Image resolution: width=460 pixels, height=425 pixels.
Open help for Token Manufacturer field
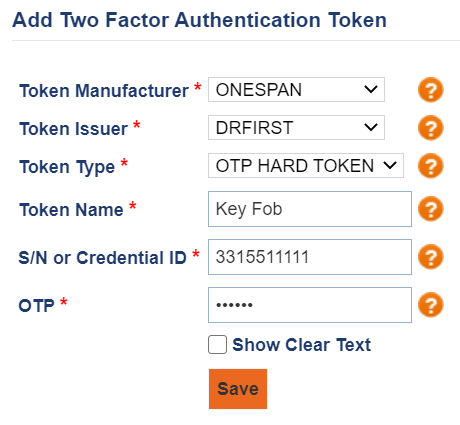tap(430, 90)
